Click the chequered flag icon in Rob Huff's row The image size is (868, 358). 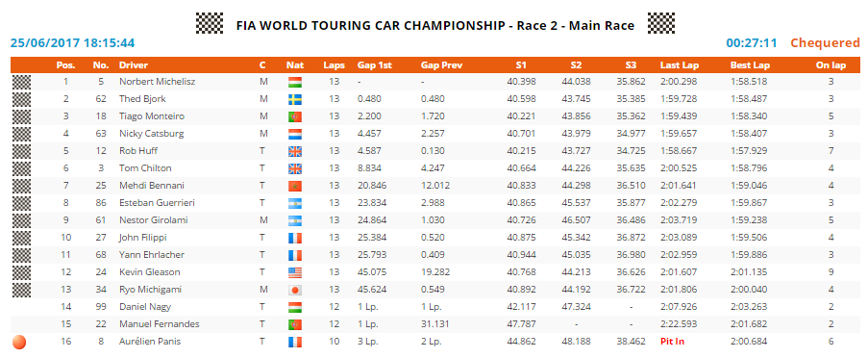pos(21,151)
